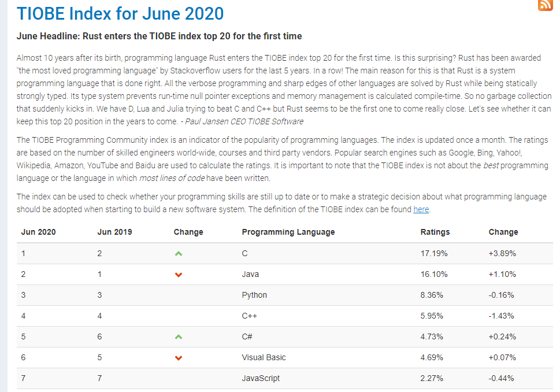Click the TIOBE Index for June 2020 title

(x=120, y=14)
